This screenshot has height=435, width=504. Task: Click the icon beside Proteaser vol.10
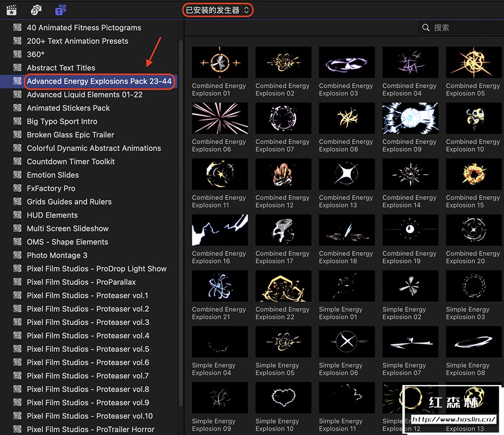[17, 416]
